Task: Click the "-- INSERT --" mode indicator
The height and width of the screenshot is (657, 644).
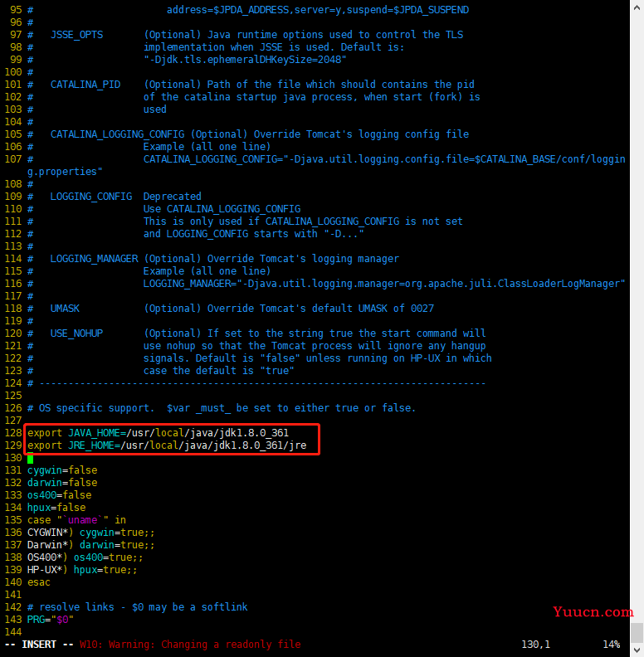Action: click(x=39, y=645)
